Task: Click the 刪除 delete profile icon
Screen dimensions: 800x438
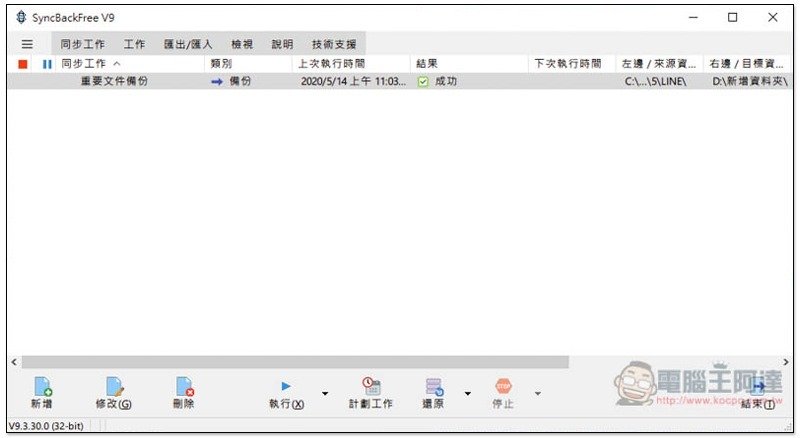Action: pyautogui.click(x=184, y=386)
